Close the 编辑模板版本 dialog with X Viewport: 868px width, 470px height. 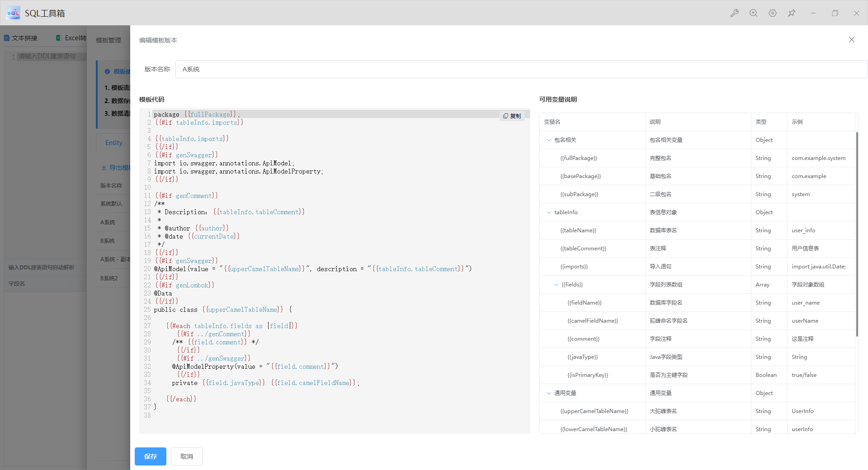tap(851, 40)
